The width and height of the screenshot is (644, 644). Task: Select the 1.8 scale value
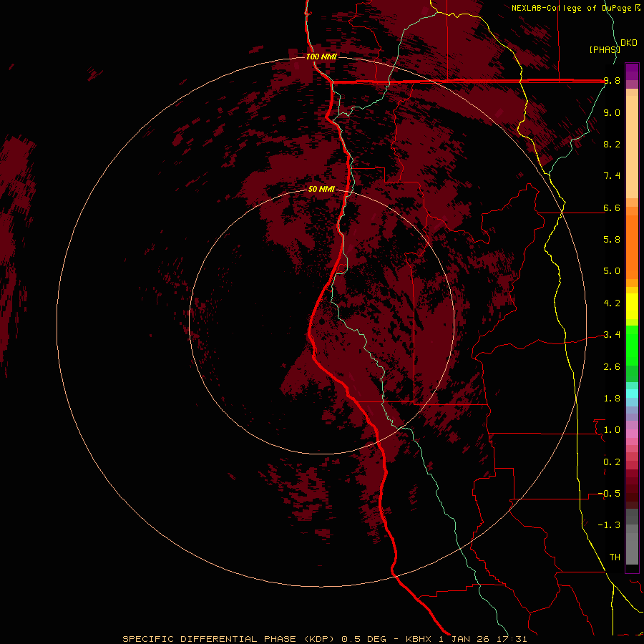[612, 398]
